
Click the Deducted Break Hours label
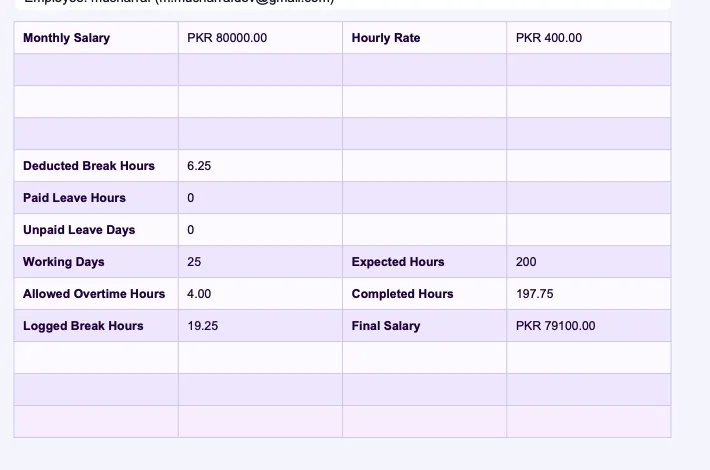(89, 166)
